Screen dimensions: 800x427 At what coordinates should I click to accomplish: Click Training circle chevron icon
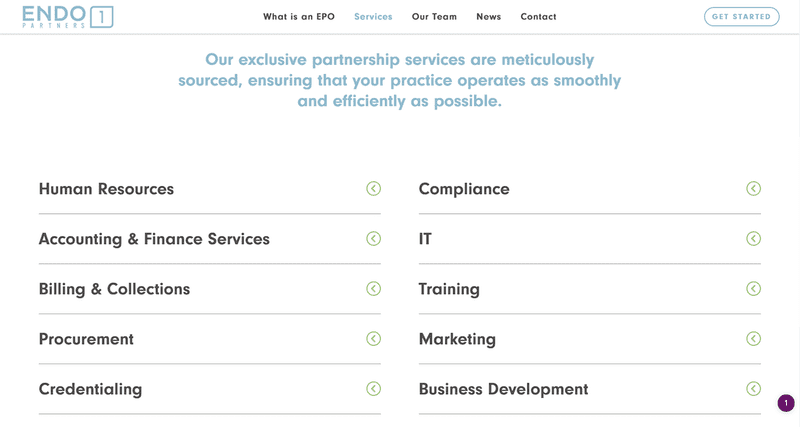[x=754, y=289]
